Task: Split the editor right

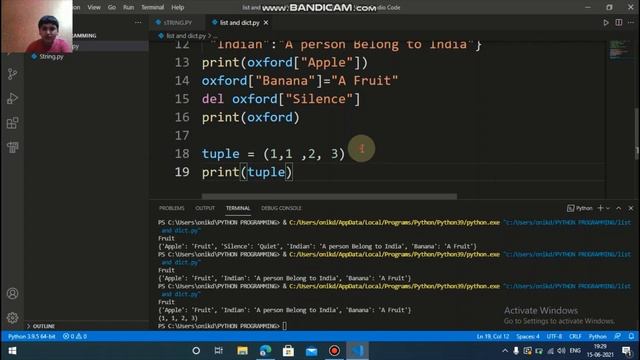Action: [x=619, y=22]
